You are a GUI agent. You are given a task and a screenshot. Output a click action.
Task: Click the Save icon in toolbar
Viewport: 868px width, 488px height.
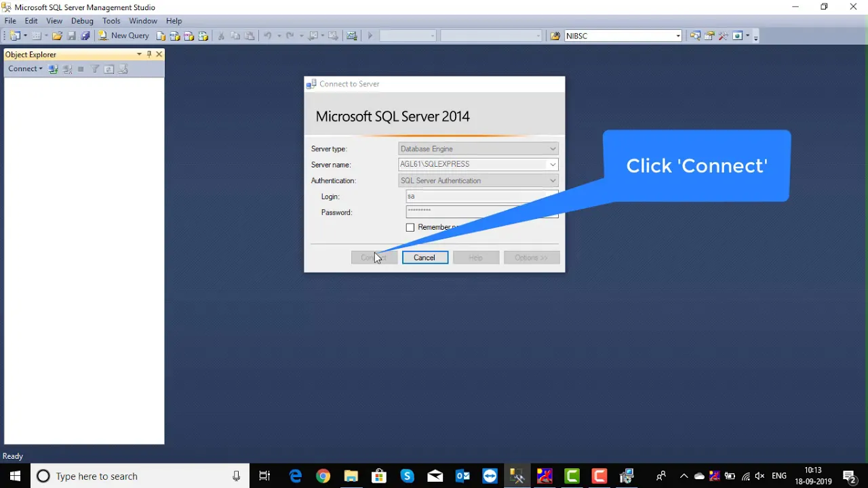tap(72, 36)
